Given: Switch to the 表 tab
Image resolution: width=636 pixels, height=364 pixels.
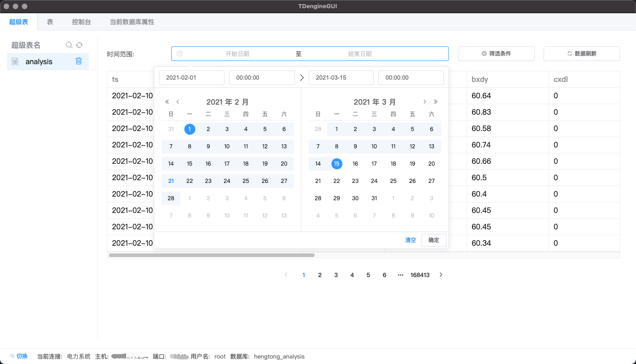Looking at the screenshot, I should coord(50,22).
